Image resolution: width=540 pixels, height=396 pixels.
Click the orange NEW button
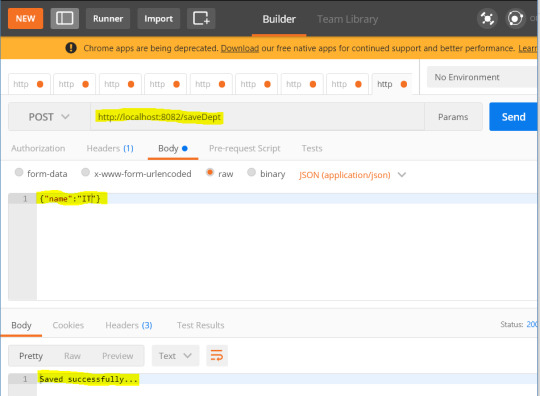pyautogui.click(x=25, y=18)
